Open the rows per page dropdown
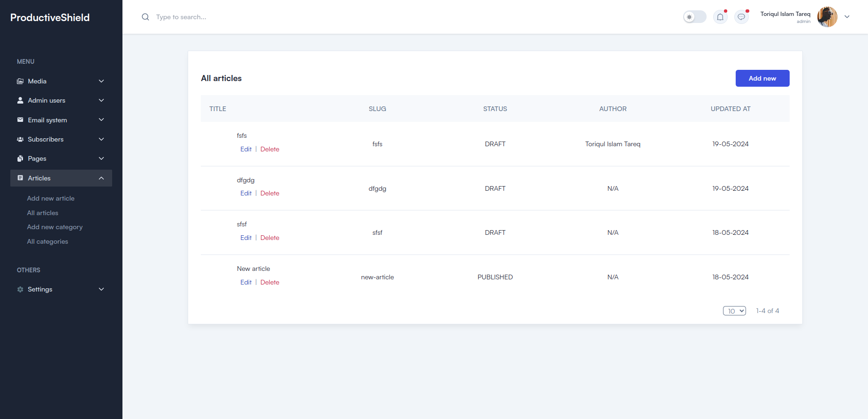868x419 pixels. pos(734,311)
